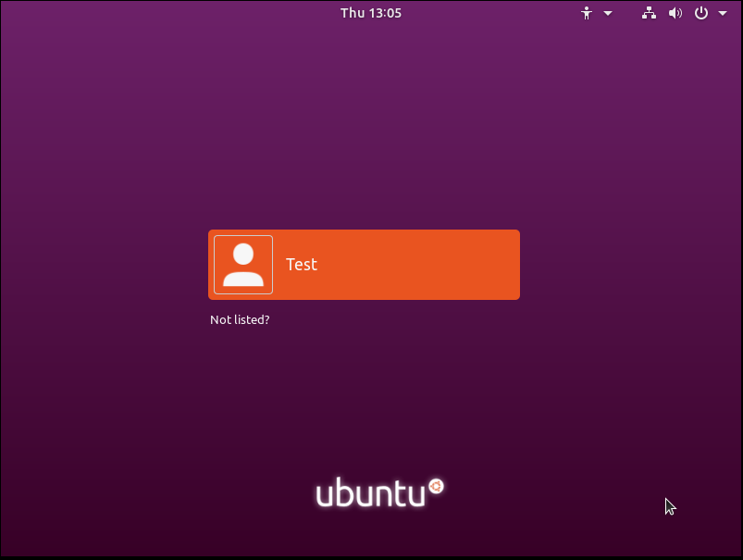
Task: Expand the system menu dropdown arrow
Action: 723,14
